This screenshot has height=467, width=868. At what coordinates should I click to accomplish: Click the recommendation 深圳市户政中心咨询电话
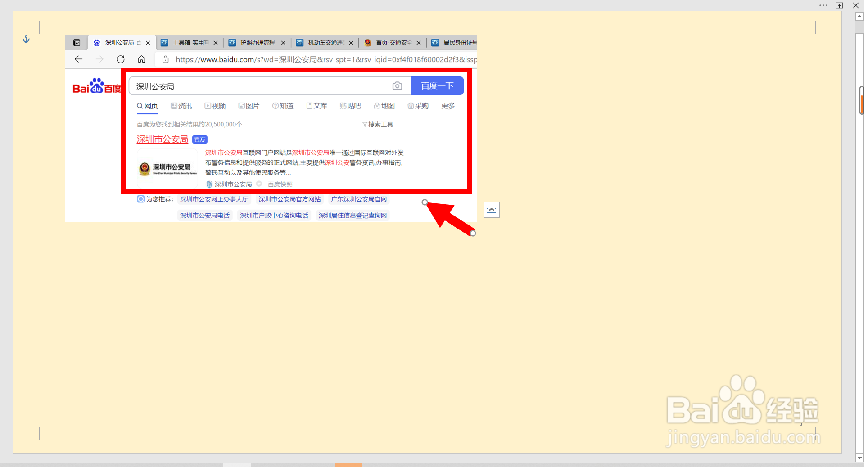pyautogui.click(x=274, y=216)
